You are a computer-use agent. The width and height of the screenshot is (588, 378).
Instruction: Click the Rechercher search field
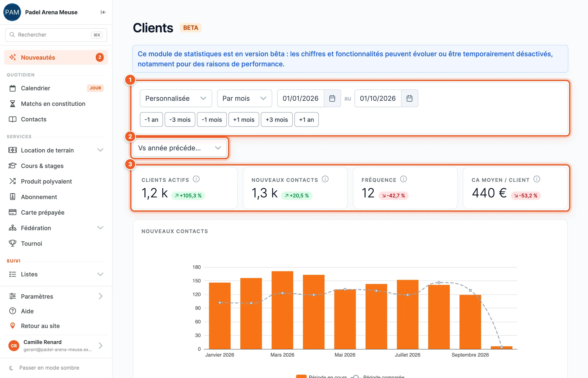[x=56, y=35]
